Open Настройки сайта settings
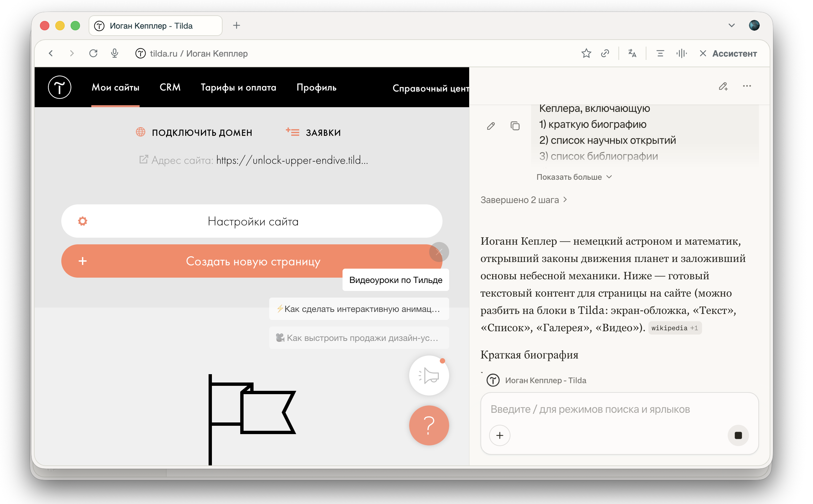813x504 pixels. 252,221
